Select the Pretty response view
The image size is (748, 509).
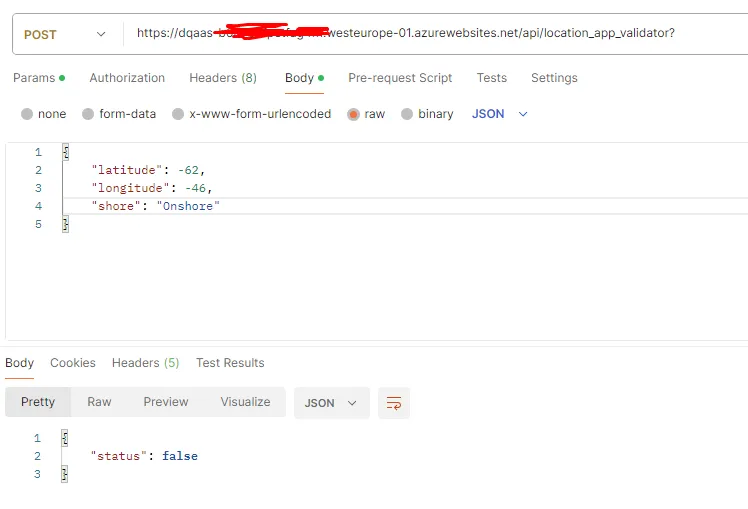(38, 402)
